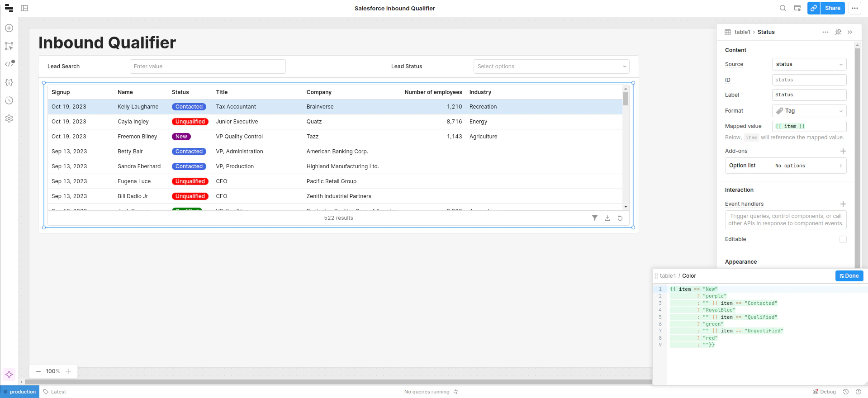The width and height of the screenshot is (868, 398).
Task: Open the preview window icon
Action: (x=797, y=8)
